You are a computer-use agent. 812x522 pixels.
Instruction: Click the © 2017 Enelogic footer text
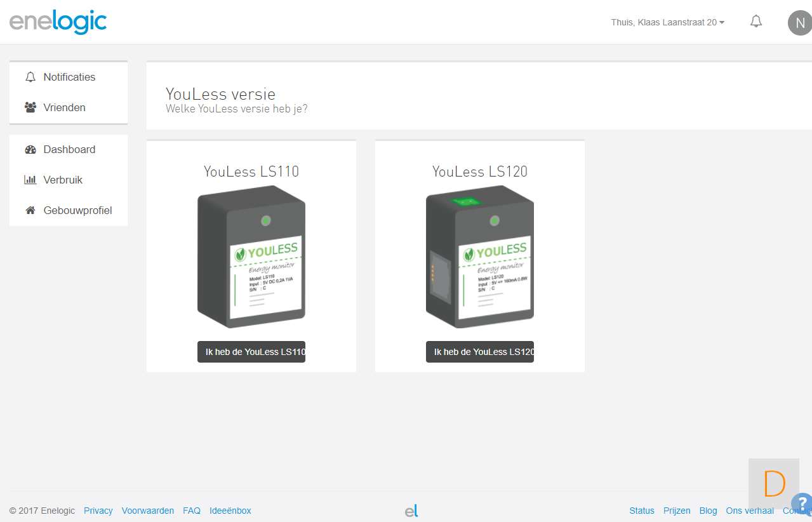click(x=42, y=511)
